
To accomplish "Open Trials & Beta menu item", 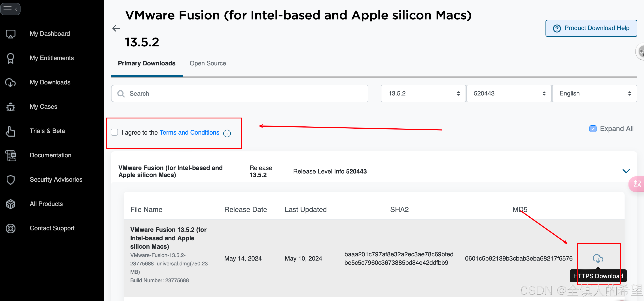I will point(47,131).
